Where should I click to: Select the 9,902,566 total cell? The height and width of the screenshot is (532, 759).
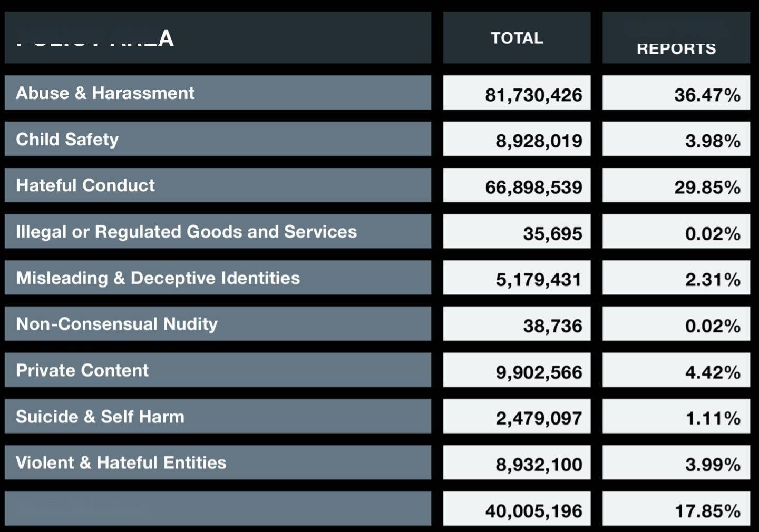539,372
